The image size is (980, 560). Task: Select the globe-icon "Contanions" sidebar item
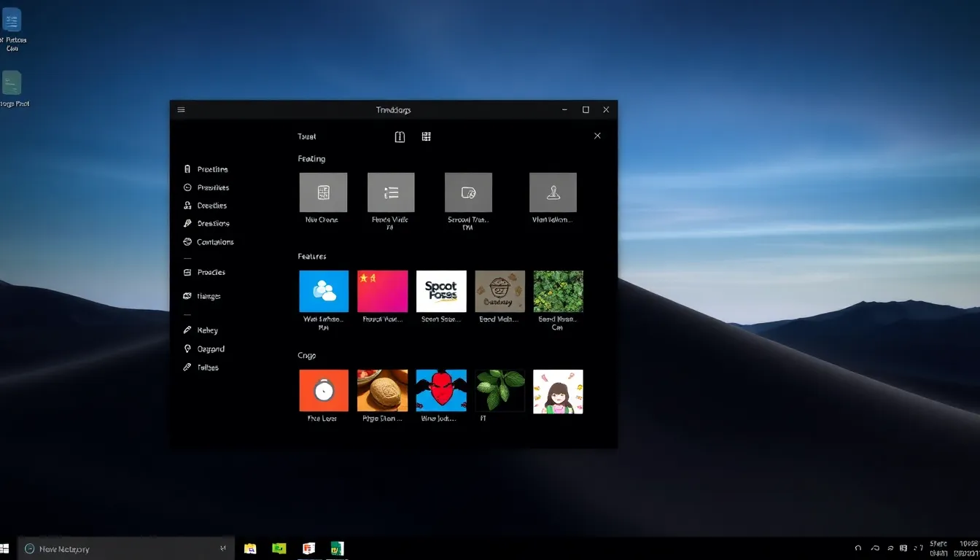(209, 242)
